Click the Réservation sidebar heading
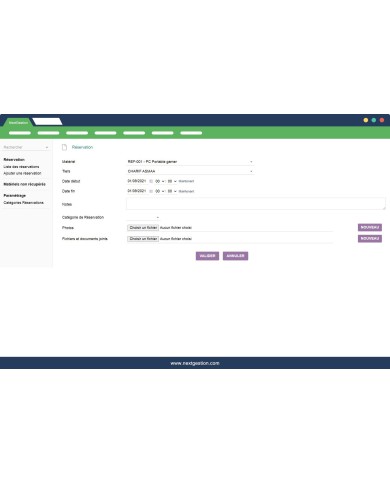Screen dimensions: 390x484 click(x=14, y=160)
